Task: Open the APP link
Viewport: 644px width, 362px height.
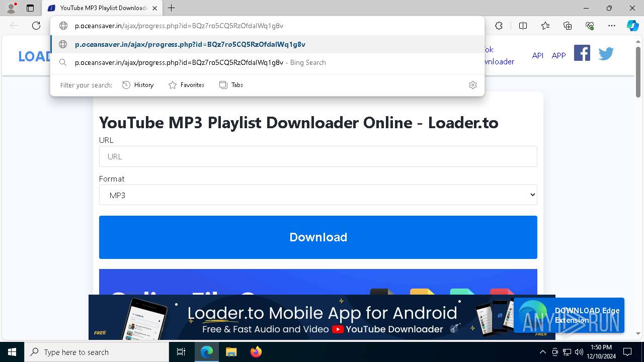Action: 558,55
